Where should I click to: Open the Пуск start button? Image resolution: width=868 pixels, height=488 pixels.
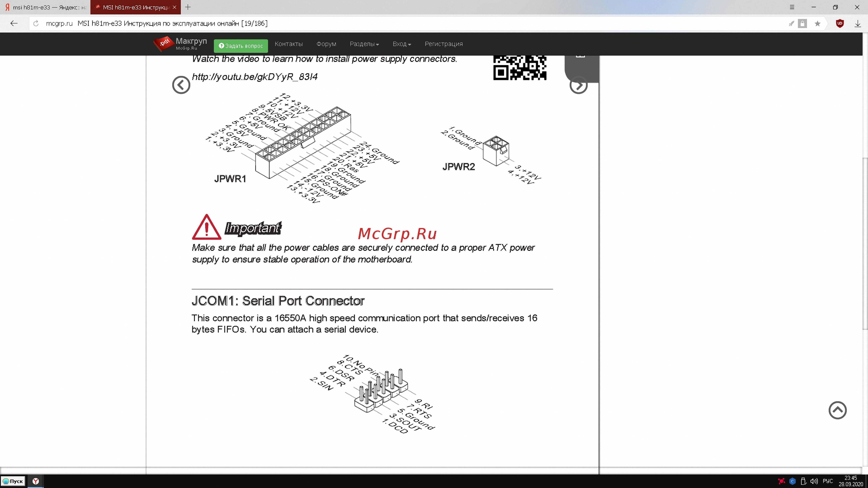(x=13, y=481)
